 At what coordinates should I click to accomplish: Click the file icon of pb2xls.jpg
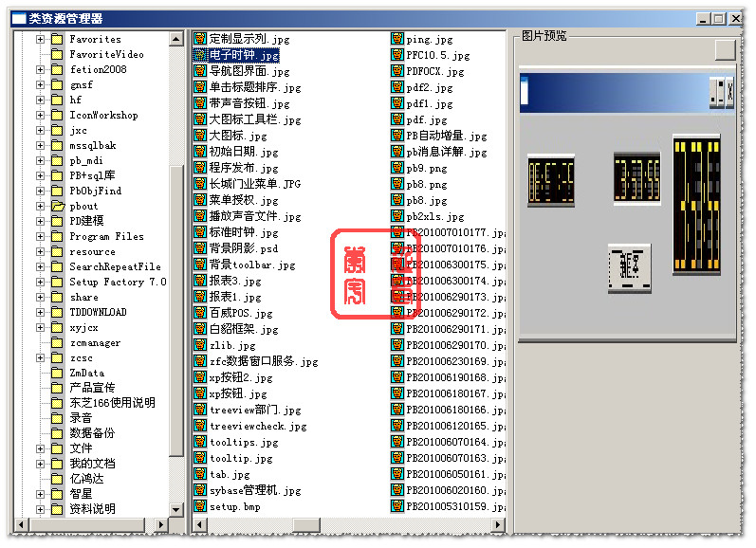(x=397, y=216)
